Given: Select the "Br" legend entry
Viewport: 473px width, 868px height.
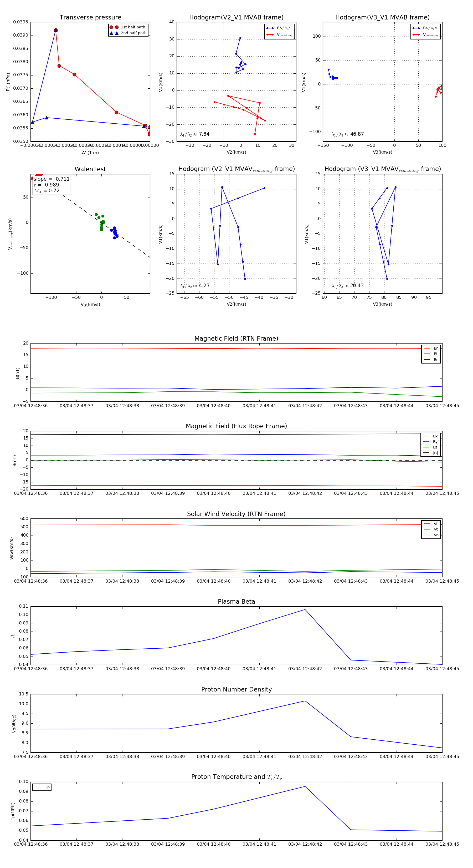Looking at the screenshot, I should coord(431,349).
